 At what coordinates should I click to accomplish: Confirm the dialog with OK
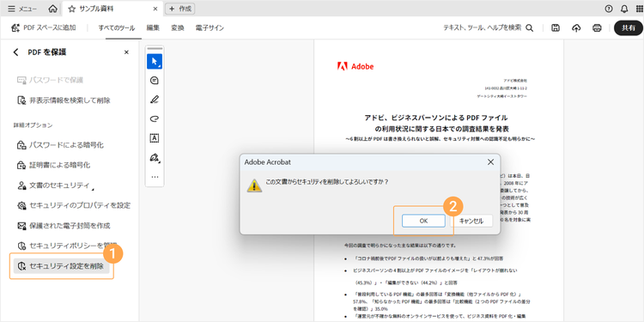coord(423,221)
